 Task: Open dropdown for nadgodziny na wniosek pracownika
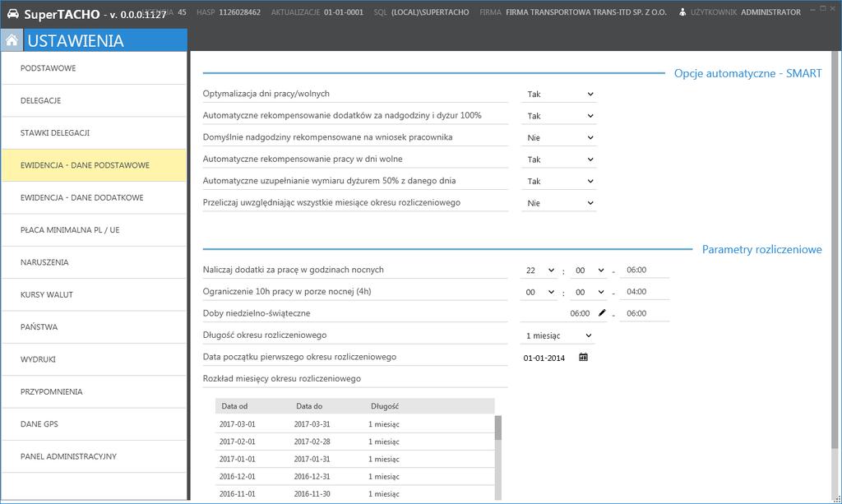coord(559,138)
